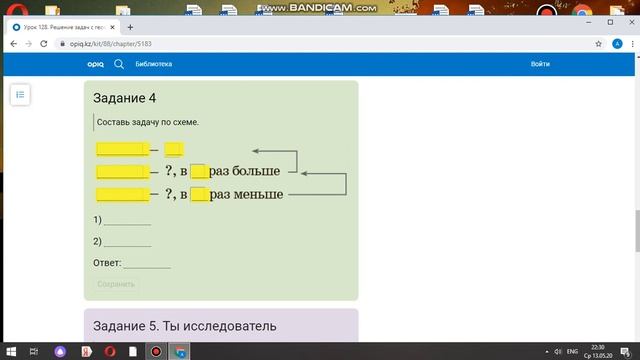The image size is (640, 360).
Task: Click the Ответ answer line
Action: (147, 264)
